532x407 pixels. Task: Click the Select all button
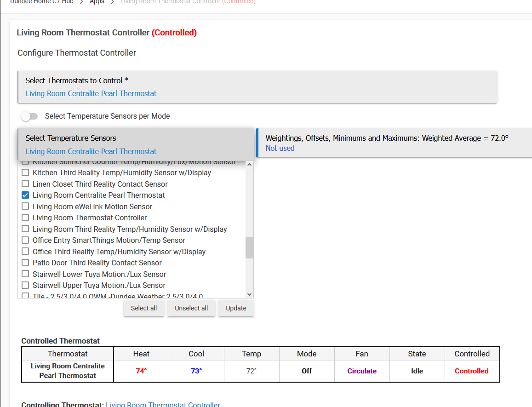pos(144,308)
